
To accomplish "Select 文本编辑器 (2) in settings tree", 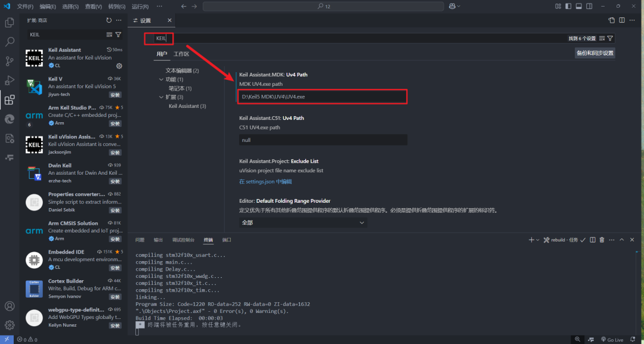I will tap(182, 70).
